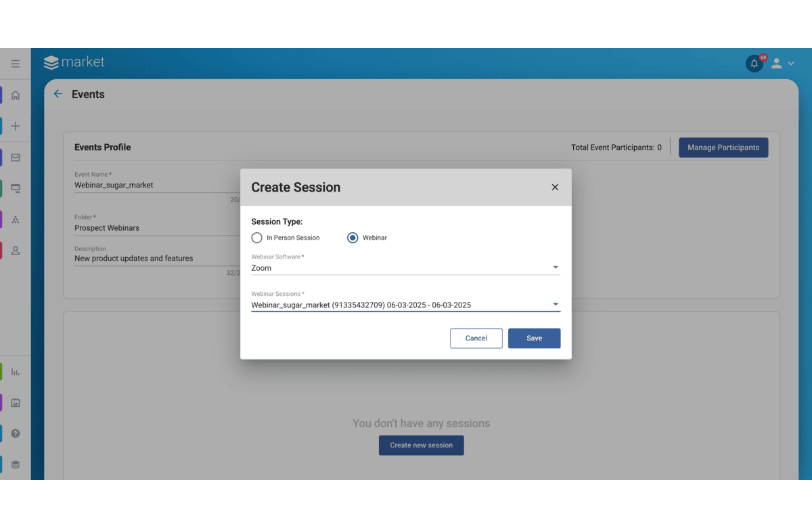The image size is (812, 528).
Task: Open the user profile dropdown chevron
Action: tap(790, 64)
